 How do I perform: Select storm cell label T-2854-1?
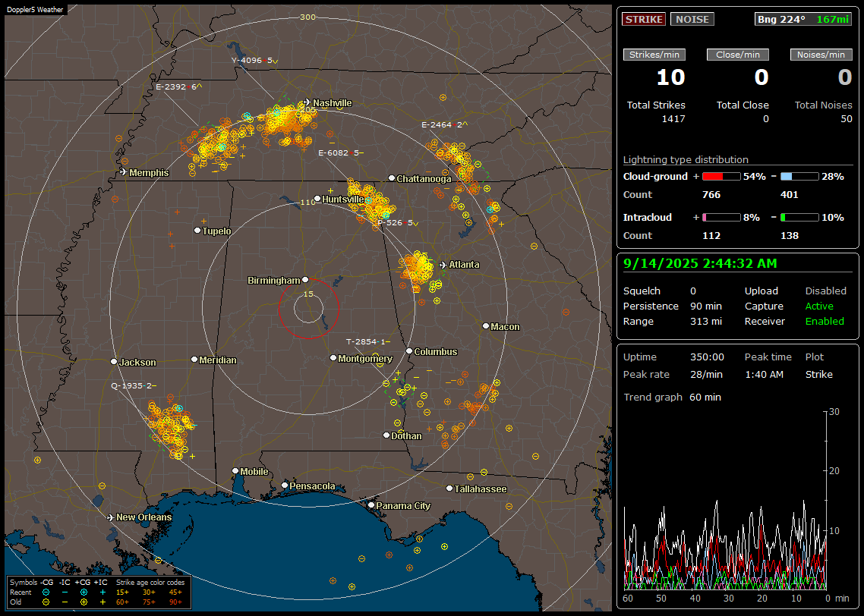pyautogui.click(x=367, y=342)
